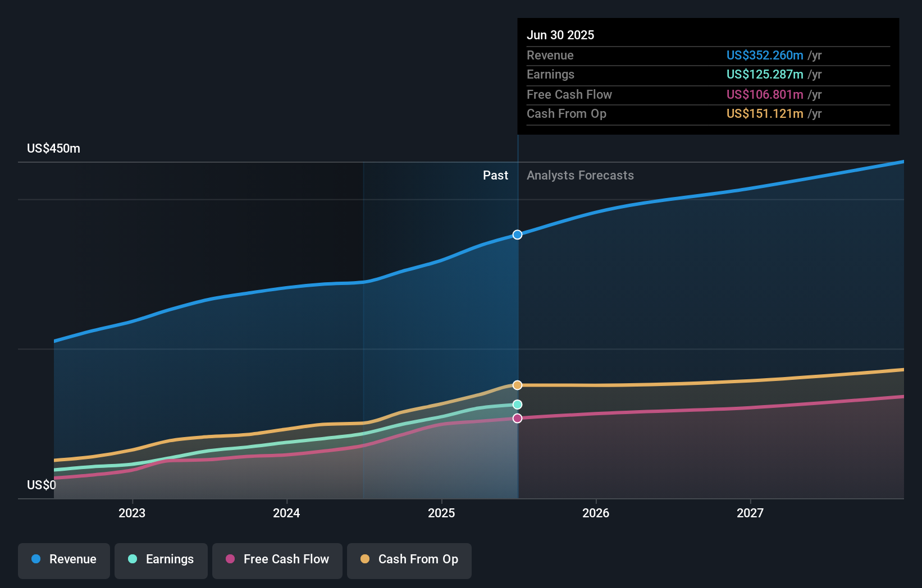Image resolution: width=922 pixels, height=588 pixels.
Task: Toggle the Earnings series off
Action: point(161,559)
